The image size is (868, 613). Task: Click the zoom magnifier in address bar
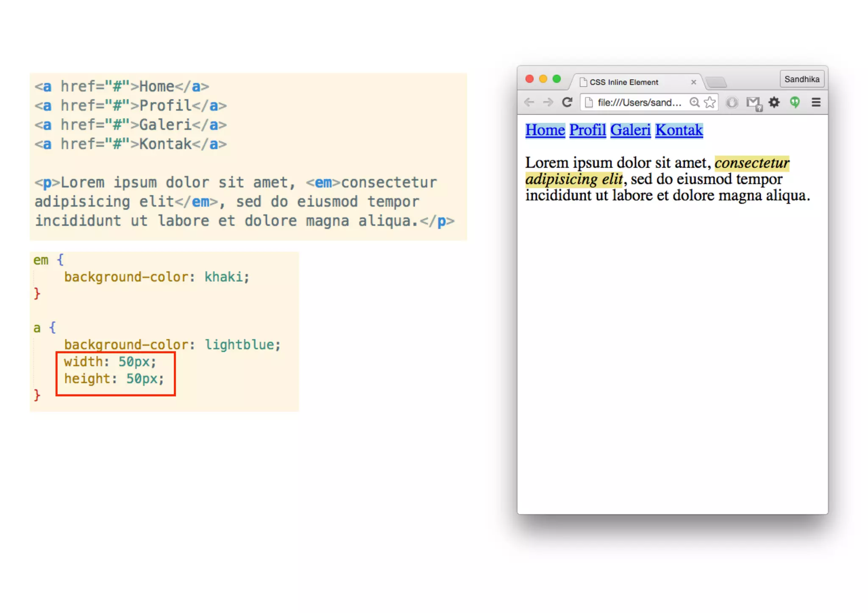(694, 102)
